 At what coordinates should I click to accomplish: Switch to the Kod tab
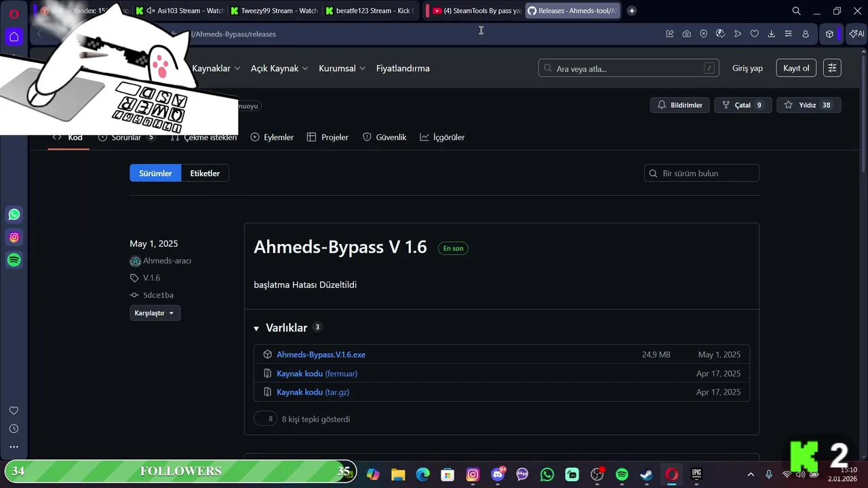pos(68,137)
